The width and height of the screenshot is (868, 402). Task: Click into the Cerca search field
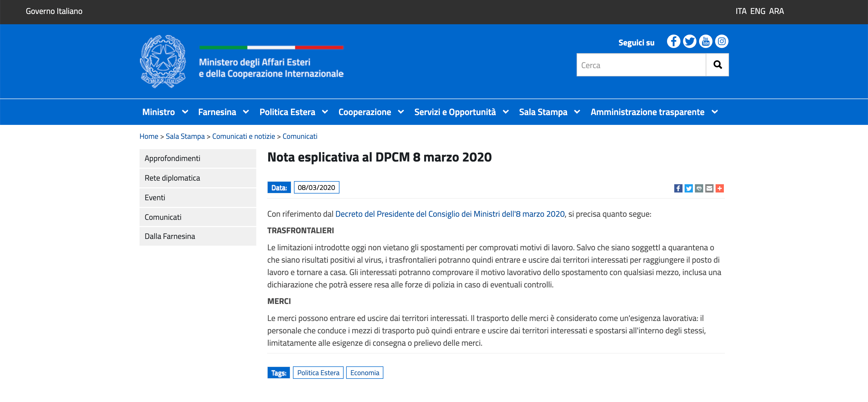641,65
